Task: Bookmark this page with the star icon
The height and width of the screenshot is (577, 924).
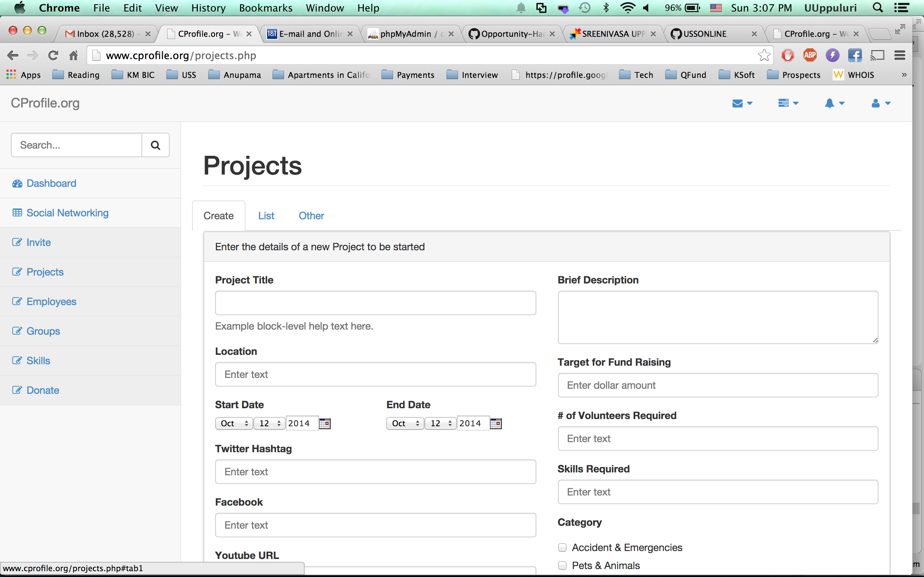Action: 764,55
